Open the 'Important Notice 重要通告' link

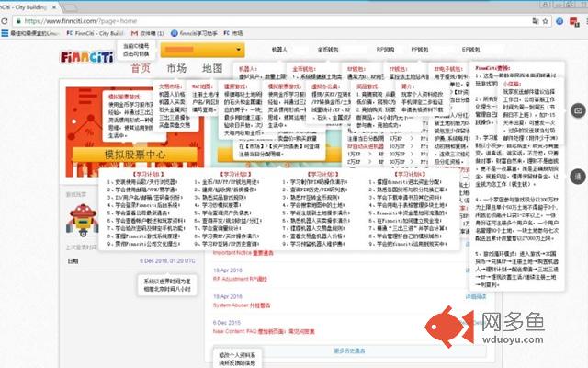pyautogui.click(x=243, y=253)
